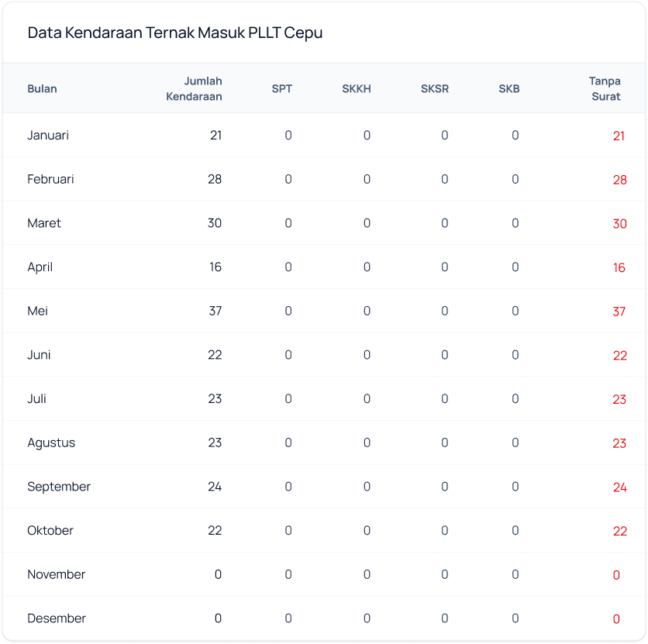The height and width of the screenshot is (644, 648).
Task: Click the September month cell
Action: click(x=59, y=487)
